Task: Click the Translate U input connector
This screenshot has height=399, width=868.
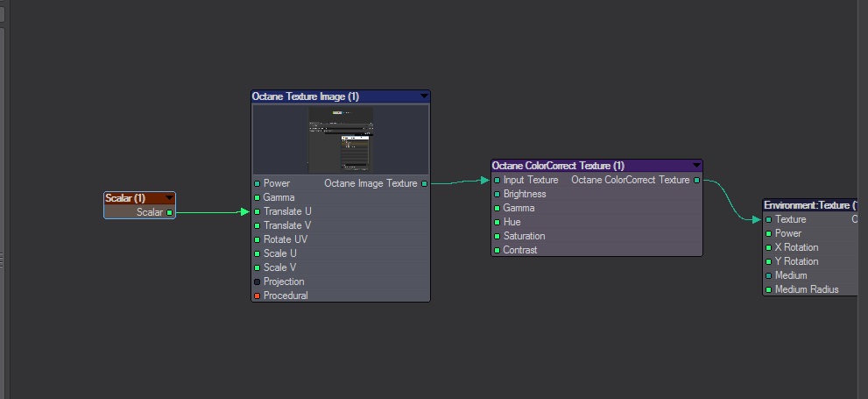Action: pyautogui.click(x=257, y=211)
